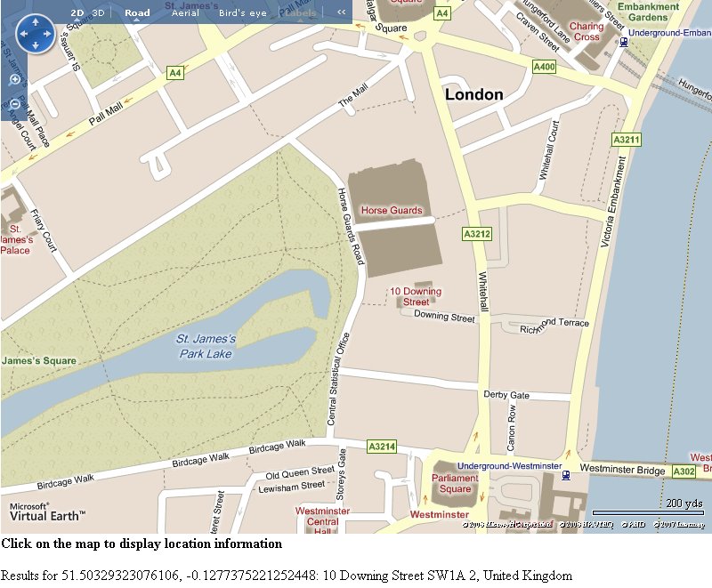Click the A3211 road shield

pos(627,140)
